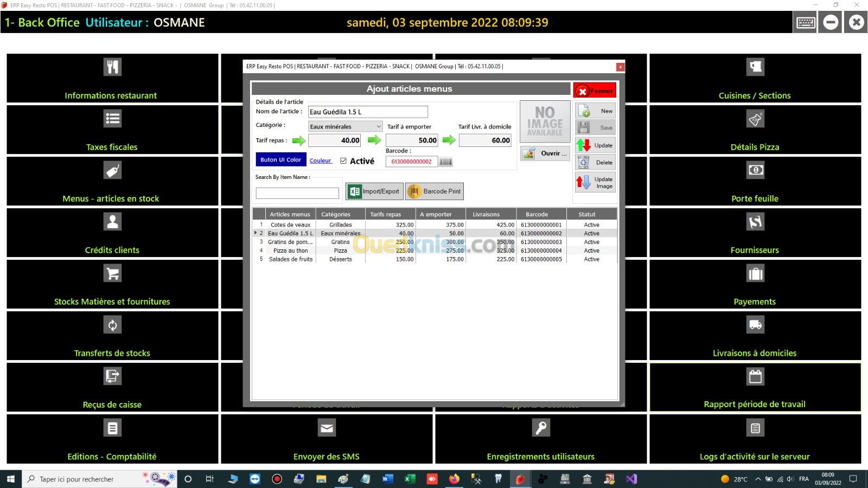This screenshot has height=488, width=868.
Task: Toggle the Activé checkbox
Action: (x=343, y=161)
